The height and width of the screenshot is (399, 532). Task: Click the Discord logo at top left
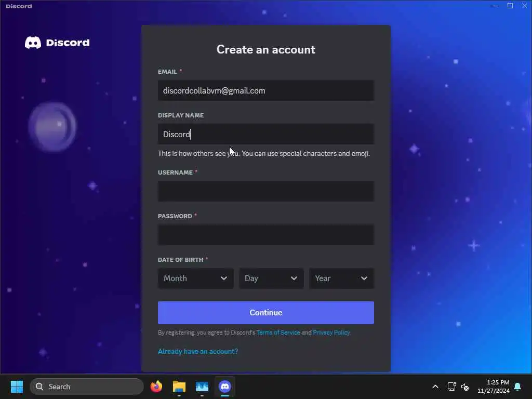(57, 43)
